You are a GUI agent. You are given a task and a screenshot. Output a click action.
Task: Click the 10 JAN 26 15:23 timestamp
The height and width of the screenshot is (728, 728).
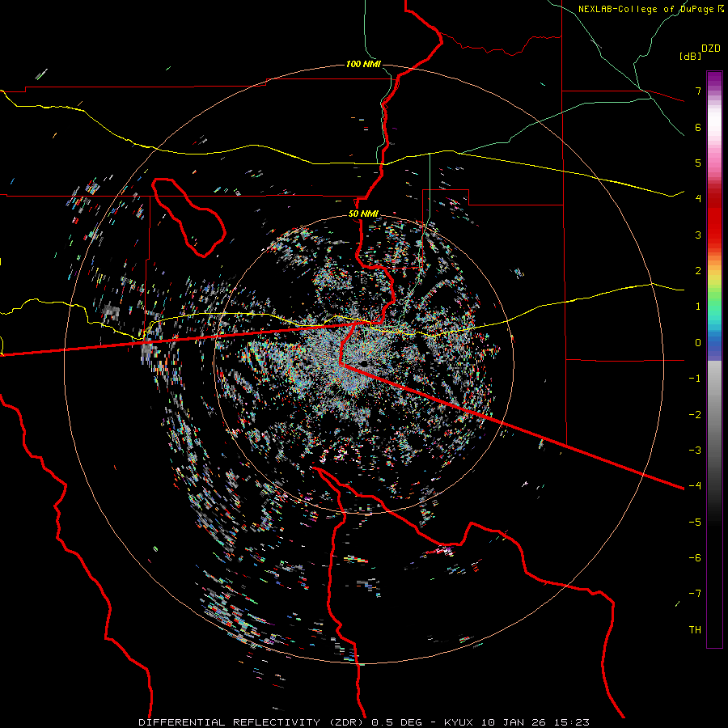pos(535,722)
